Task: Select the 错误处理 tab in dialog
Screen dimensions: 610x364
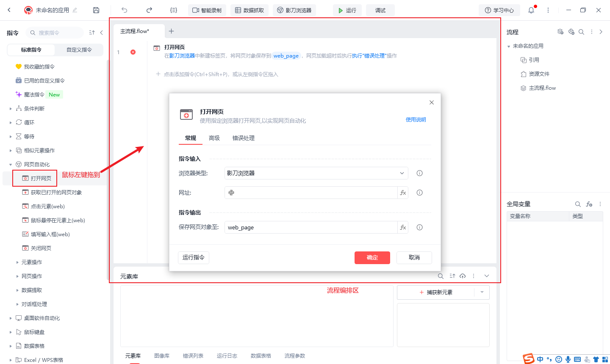Action: [244, 138]
